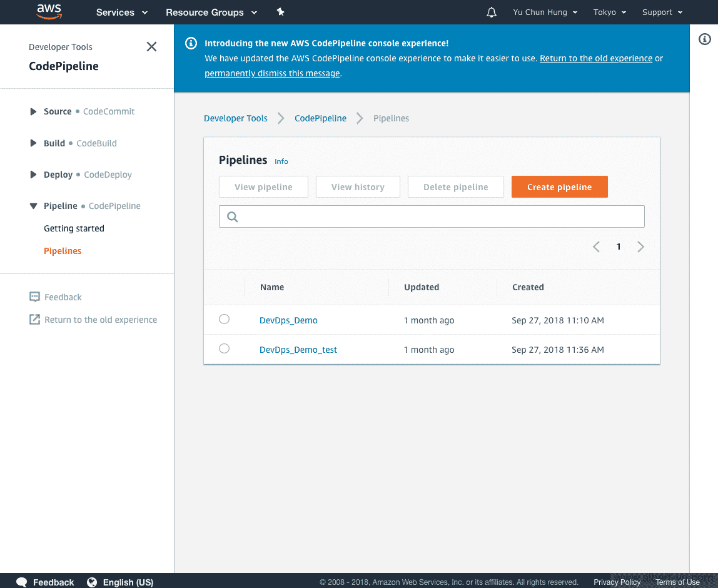718x588 pixels.
Task: Close the Developer Tools side panel
Action: point(151,47)
